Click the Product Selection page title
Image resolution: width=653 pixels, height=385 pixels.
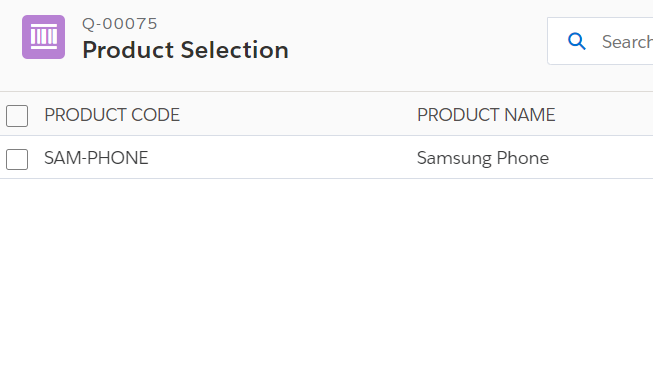click(185, 50)
